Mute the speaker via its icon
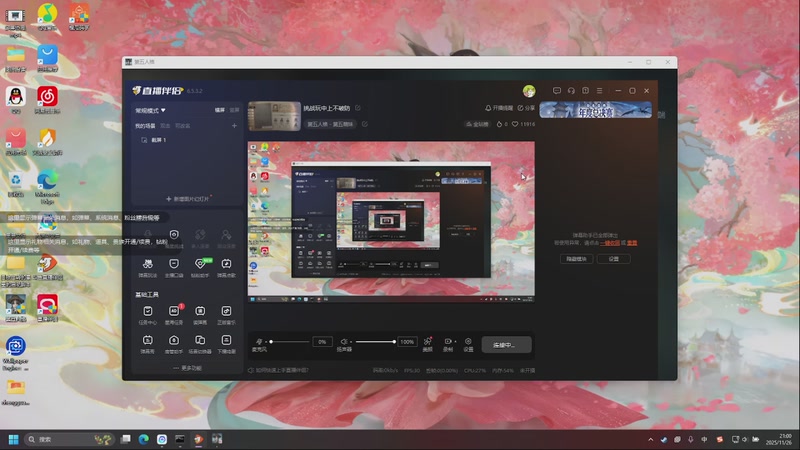This screenshot has width=800, height=450. click(344, 341)
